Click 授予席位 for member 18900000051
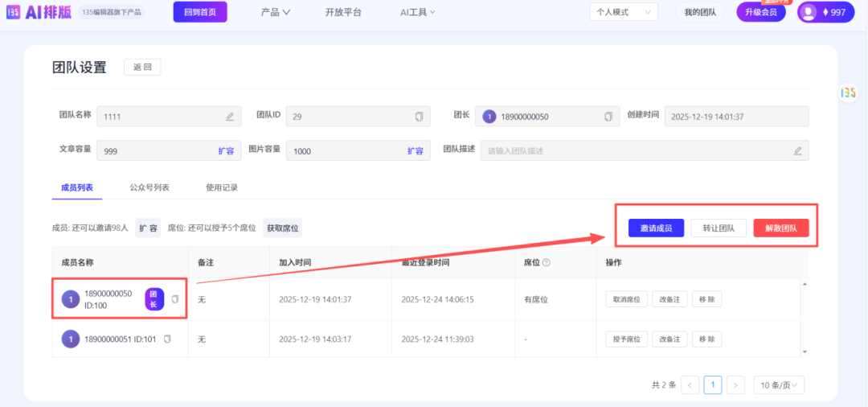The width and height of the screenshot is (868, 407). tap(626, 339)
